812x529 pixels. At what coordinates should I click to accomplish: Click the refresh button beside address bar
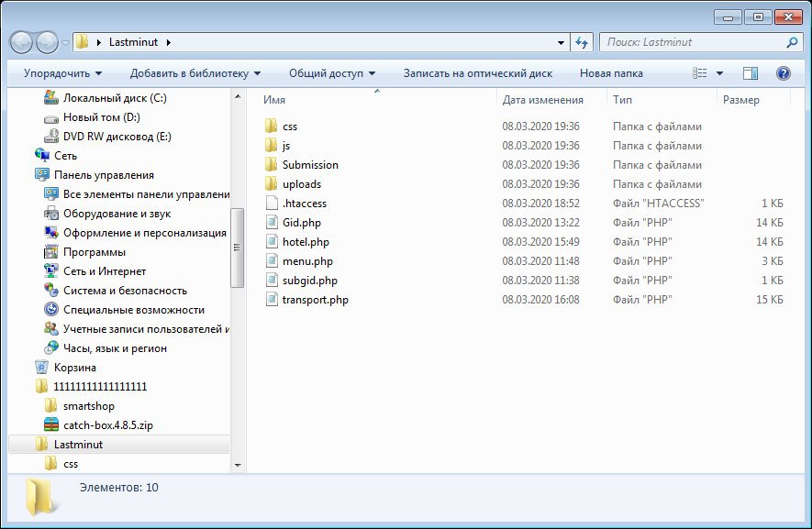(x=582, y=42)
